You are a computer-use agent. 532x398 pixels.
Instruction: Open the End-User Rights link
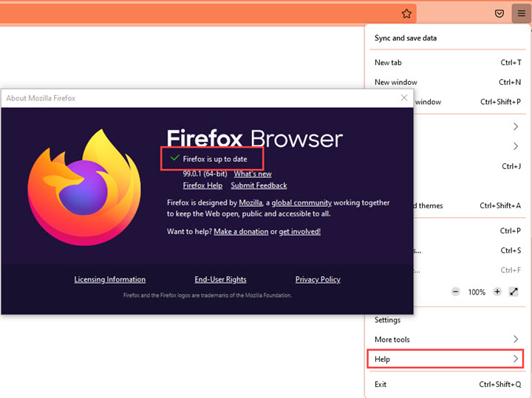pos(220,279)
